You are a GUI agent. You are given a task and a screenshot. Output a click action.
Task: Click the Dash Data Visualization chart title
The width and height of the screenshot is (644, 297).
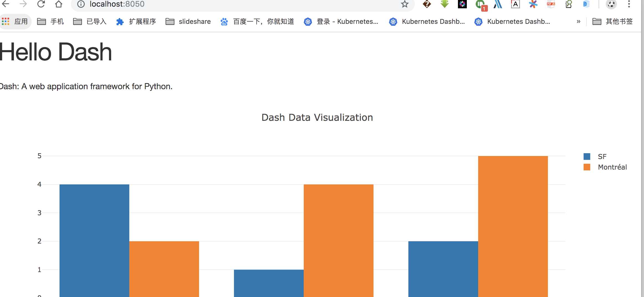point(317,117)
